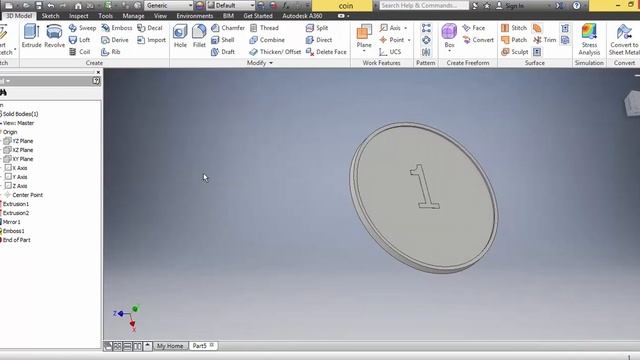Screen dimensions: 640x360
Task: Apply a Decal
Action: click(x=149, y=28)
